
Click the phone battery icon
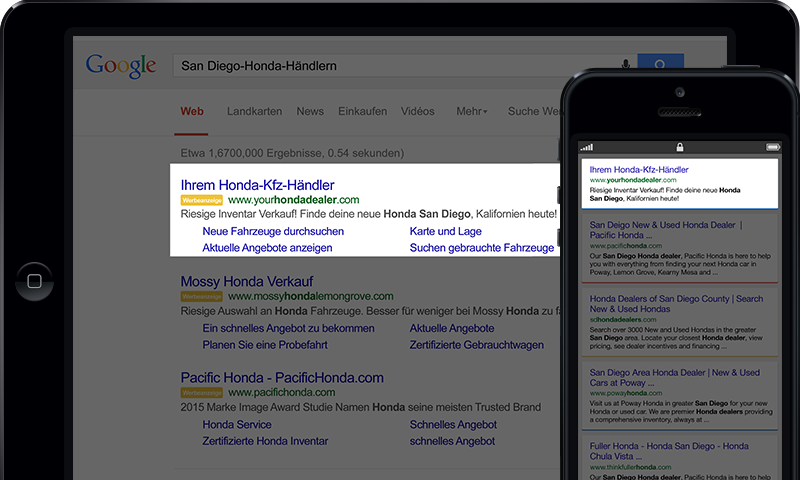[x=773, y=147]
